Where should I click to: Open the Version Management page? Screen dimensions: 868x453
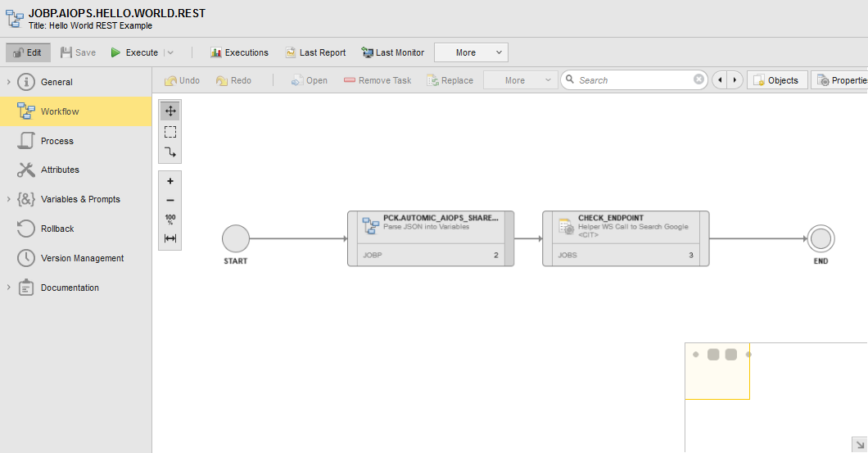pos(82,258)
